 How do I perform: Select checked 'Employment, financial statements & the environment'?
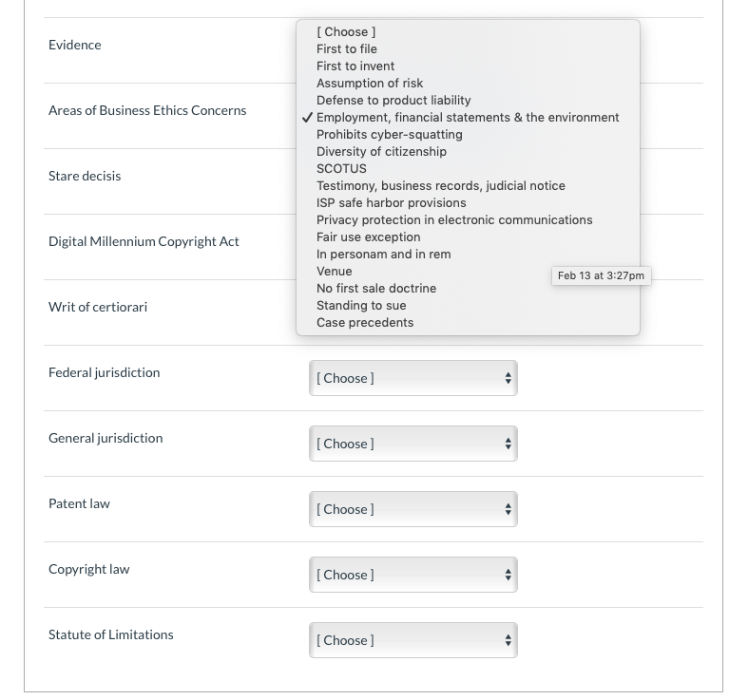point(468,118)
